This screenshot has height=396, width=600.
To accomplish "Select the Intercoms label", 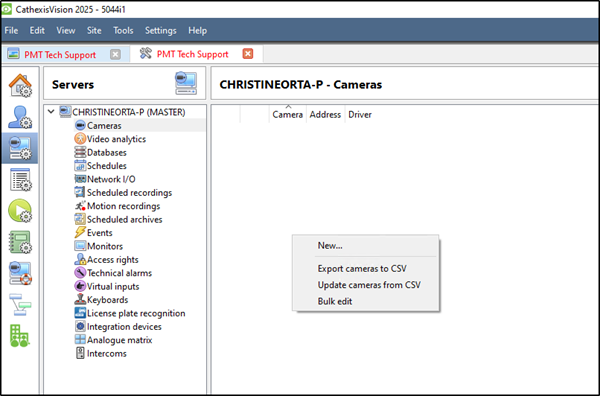I will tap(106, 353).
